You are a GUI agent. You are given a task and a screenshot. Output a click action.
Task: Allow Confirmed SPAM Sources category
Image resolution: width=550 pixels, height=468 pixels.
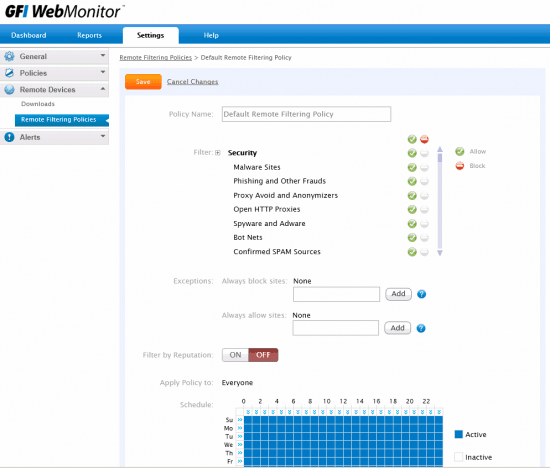412,252
